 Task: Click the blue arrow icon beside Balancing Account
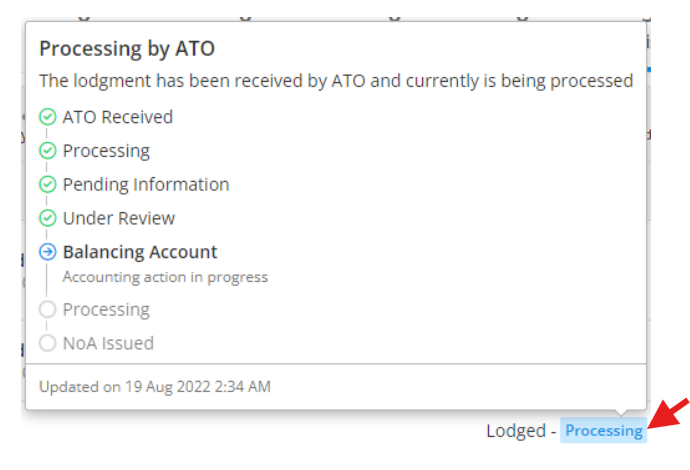pyautogui.click(x=48, y=252)
